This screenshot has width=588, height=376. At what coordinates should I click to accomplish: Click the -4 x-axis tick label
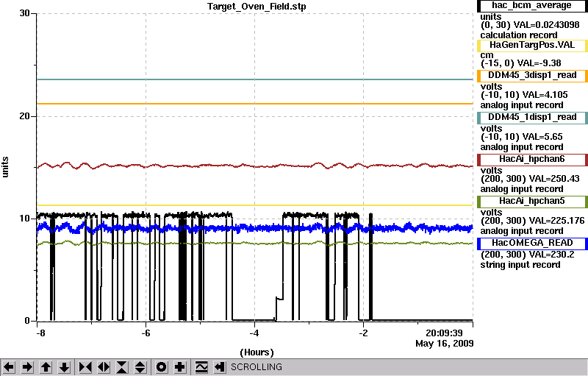click(254, 333)
